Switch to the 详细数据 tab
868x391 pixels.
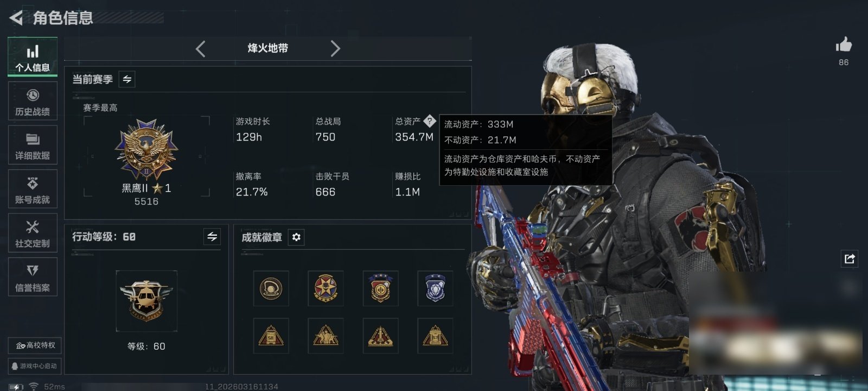click(x=33, y=145)
